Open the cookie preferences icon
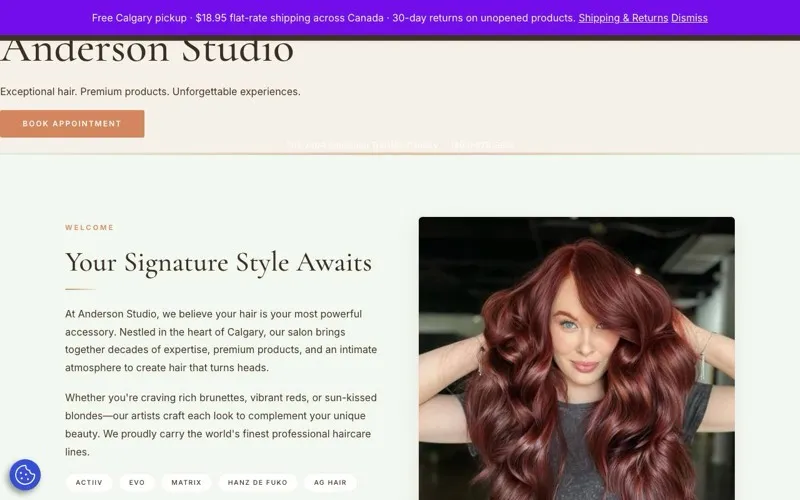 [25, 475]
